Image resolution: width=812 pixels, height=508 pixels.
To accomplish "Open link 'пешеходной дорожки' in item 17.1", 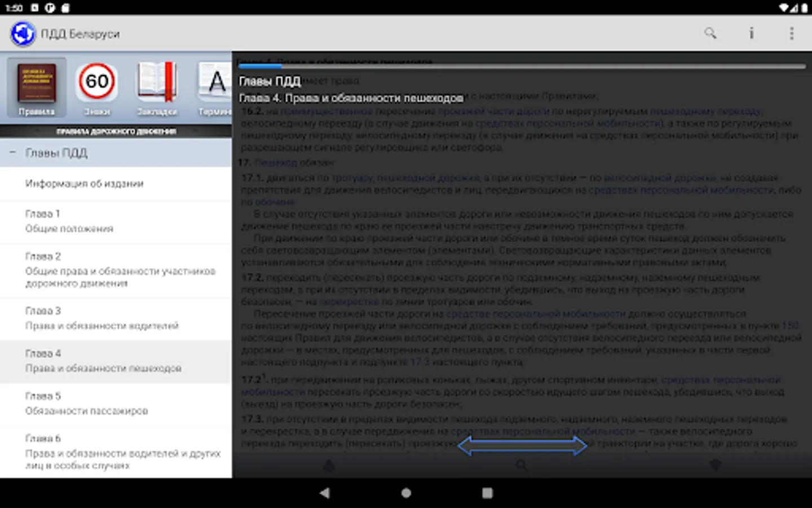I will [x=430, y=178].
